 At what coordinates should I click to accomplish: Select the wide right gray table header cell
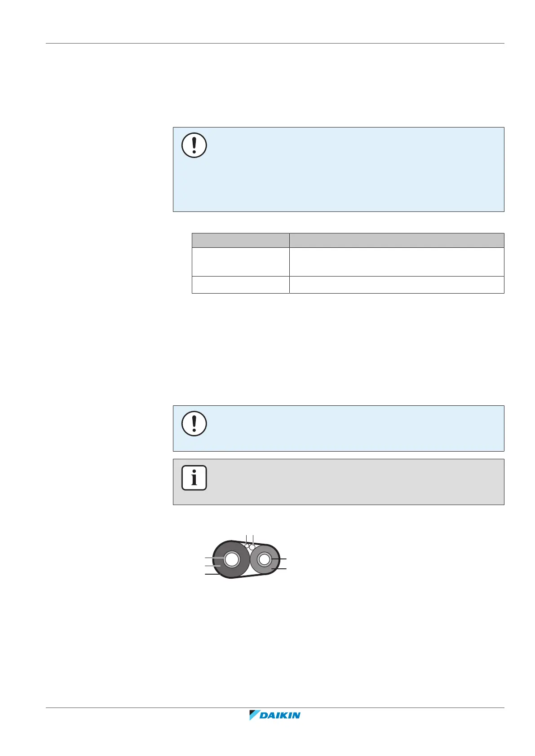coord(396,240)
